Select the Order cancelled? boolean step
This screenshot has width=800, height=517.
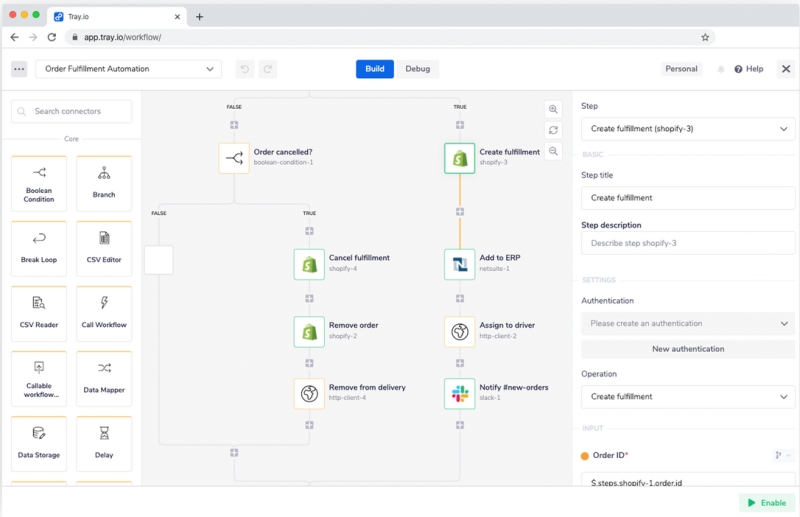[x=234, y=158]
